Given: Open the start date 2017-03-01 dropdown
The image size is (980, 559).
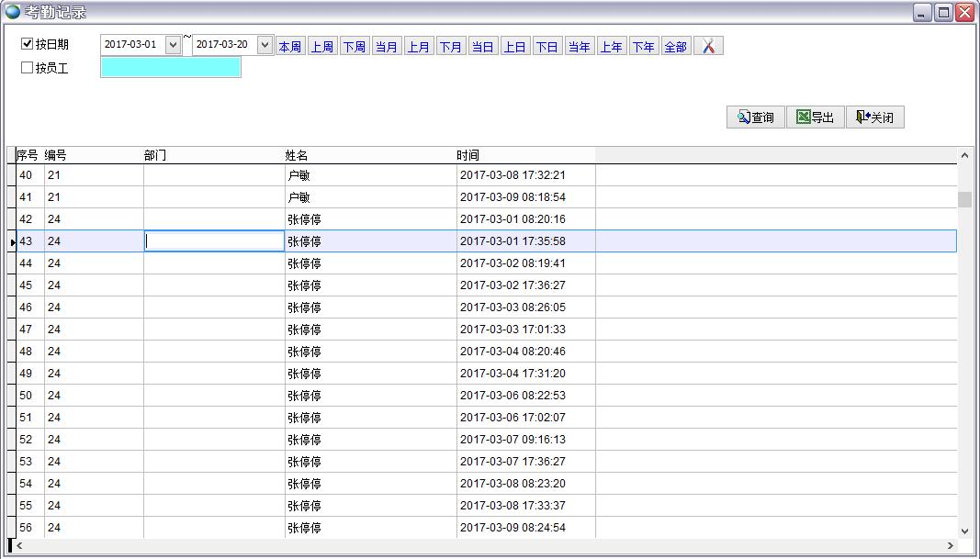Looking at the screenshot, I should (173, 45).
